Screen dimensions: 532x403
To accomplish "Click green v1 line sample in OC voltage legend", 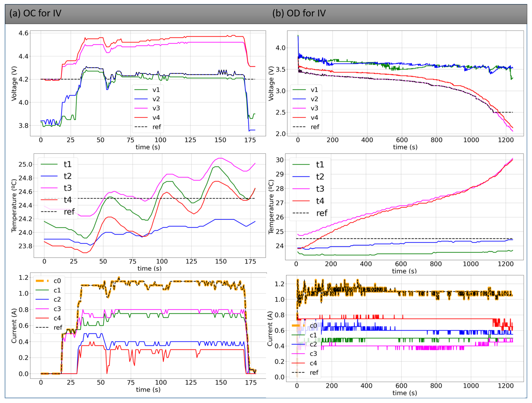I will 141,90.
